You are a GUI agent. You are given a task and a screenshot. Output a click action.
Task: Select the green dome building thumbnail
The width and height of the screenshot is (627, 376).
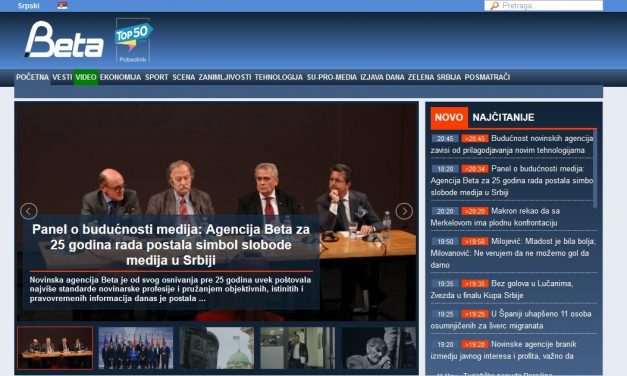217,348
